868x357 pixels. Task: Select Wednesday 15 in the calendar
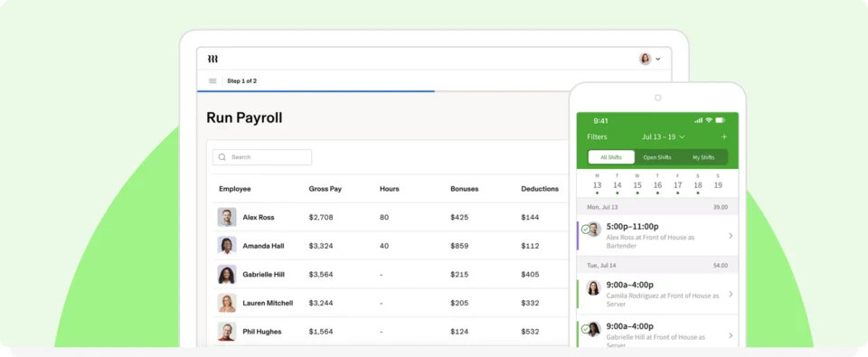[x=637, y=184]
